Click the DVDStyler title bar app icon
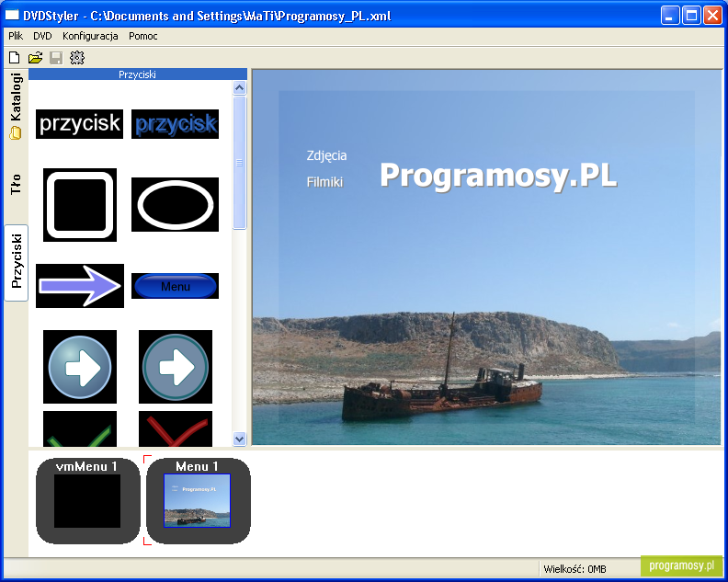The height and width of the screenshot is (582, 728). (12, 16)
